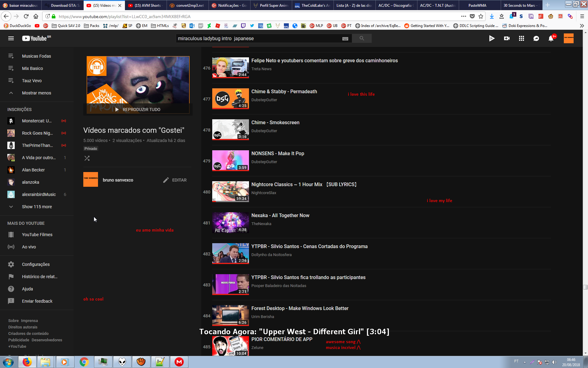This screenshot has width=588, height=368.
Task: Expand subscriptions with Show 115 more
Action: click(x=37, y=207)
